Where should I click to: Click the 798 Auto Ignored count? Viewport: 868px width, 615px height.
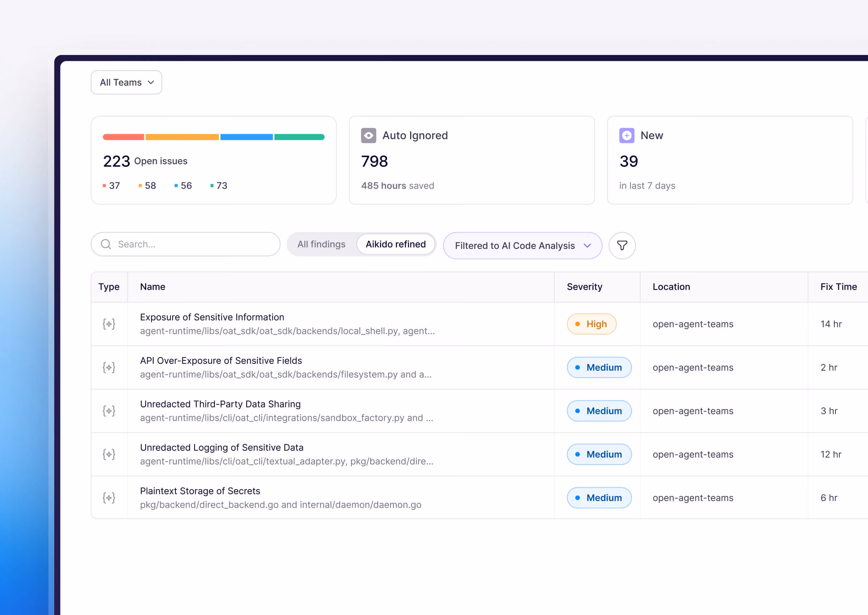click(374, 161)
